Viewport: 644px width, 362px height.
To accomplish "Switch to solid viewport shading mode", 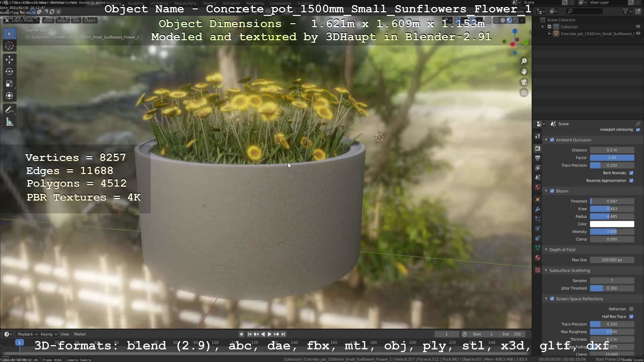I will click(x=503, y=20).
